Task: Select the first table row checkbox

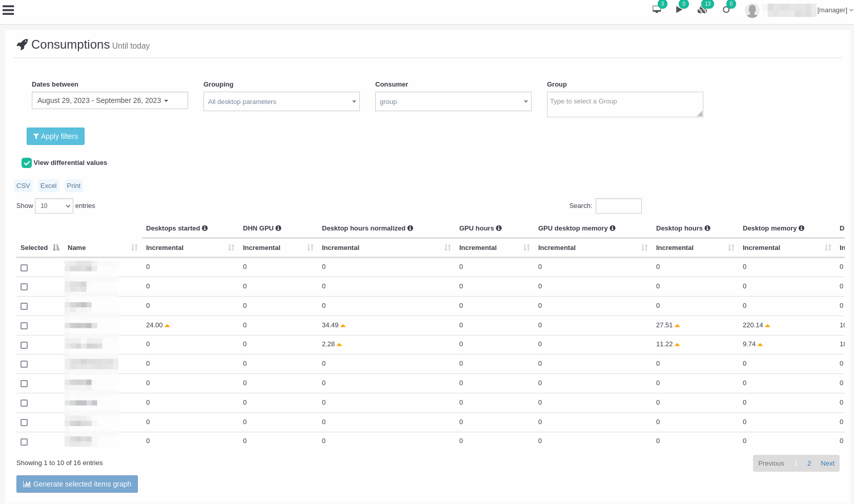Action: (24, 268)
